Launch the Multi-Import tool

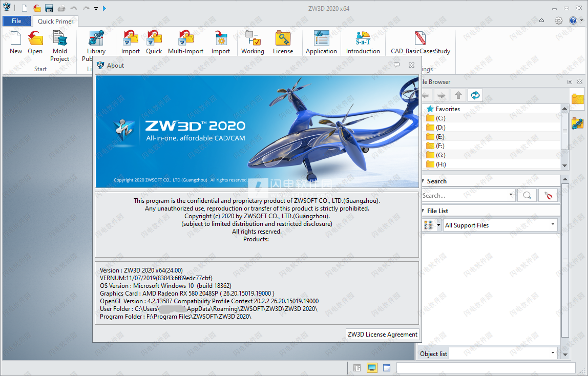coord(185,39)
